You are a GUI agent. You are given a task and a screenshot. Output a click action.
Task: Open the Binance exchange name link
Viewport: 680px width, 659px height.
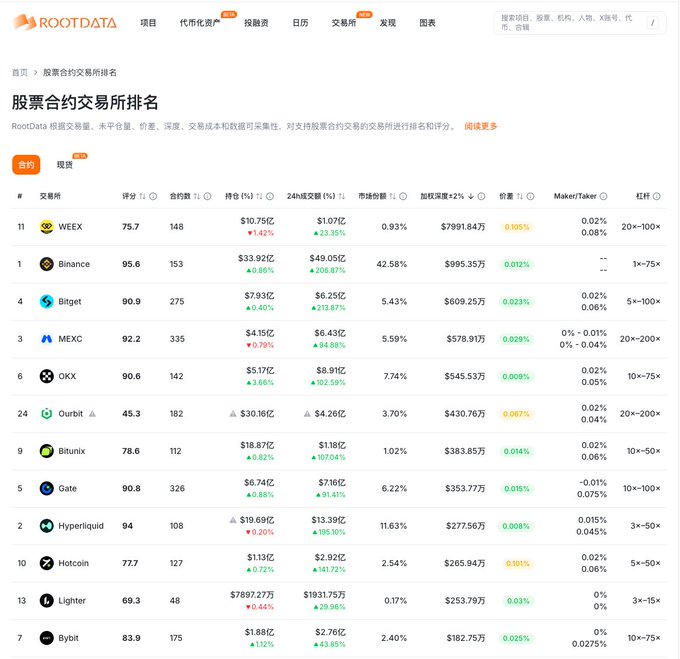click(74, 264)
